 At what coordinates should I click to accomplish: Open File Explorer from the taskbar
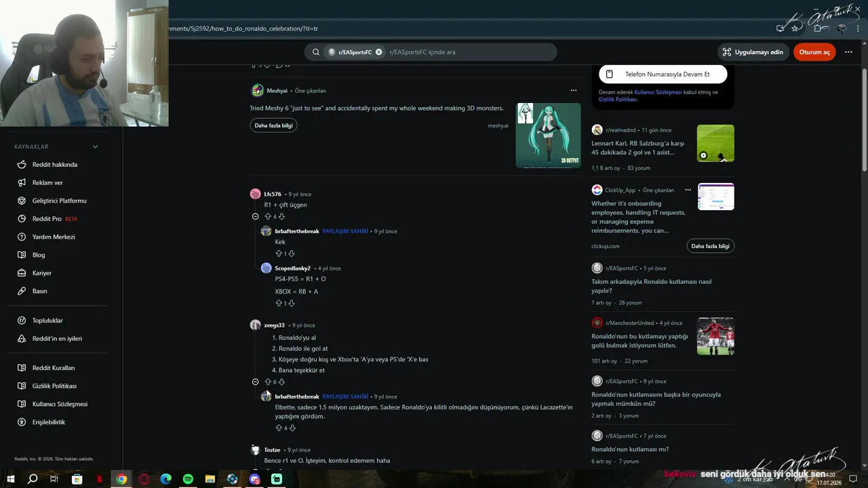(x=210, y=479)
